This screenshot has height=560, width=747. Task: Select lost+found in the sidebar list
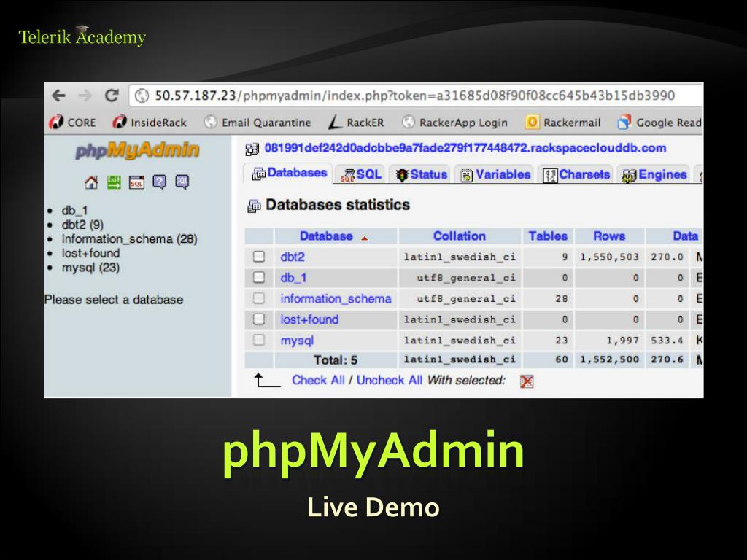[x=90, y=253]
